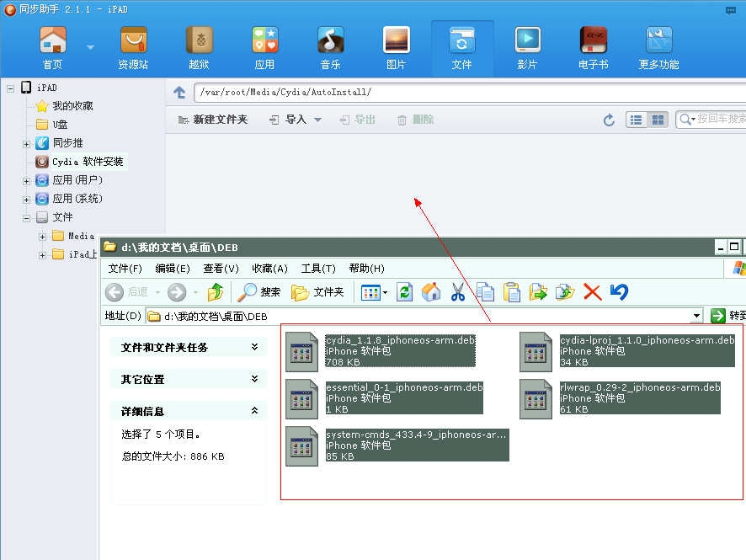Select the 文件 files tab
The width and height of the screenshot is (746, 560).
click(x=462, y=47)
